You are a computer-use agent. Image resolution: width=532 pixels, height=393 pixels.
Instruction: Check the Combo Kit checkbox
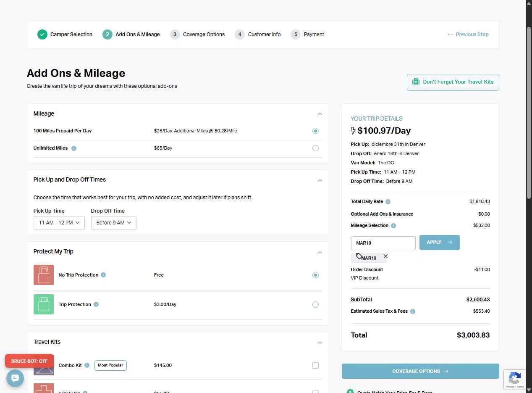coord(315,366)
